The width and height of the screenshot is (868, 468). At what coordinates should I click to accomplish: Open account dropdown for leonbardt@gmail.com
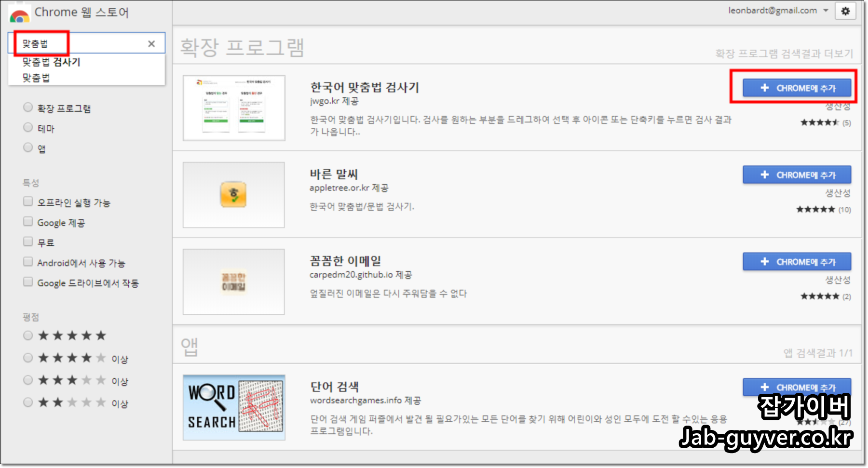click(778, 11)
